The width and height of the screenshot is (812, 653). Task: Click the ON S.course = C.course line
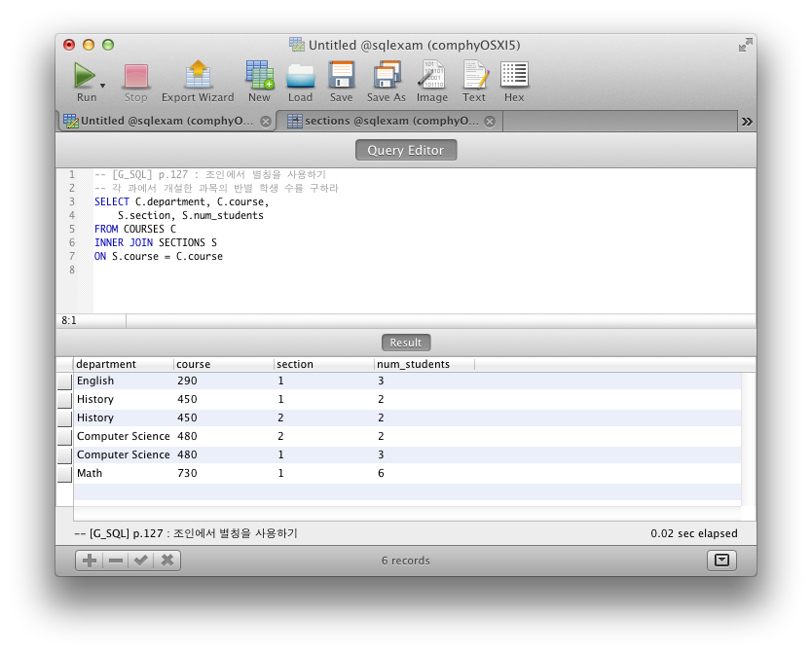coord(159,256)
